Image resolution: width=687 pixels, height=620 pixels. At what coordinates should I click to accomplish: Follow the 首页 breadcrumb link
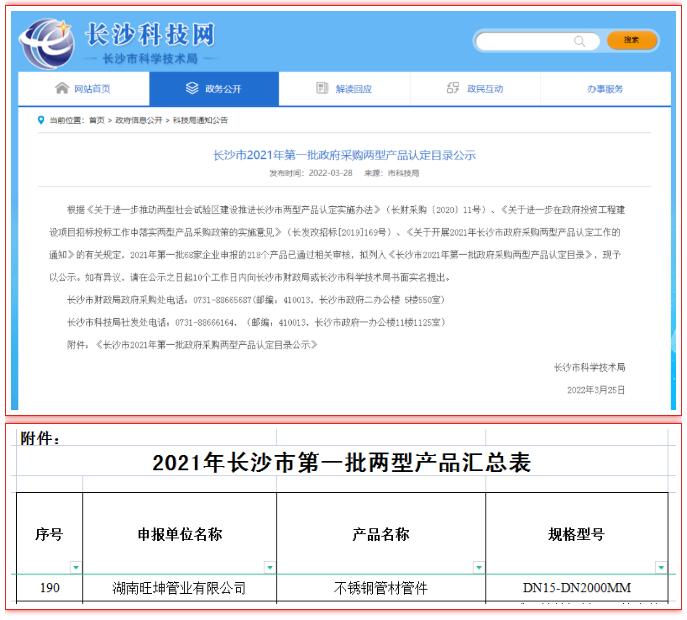point(96,120)
